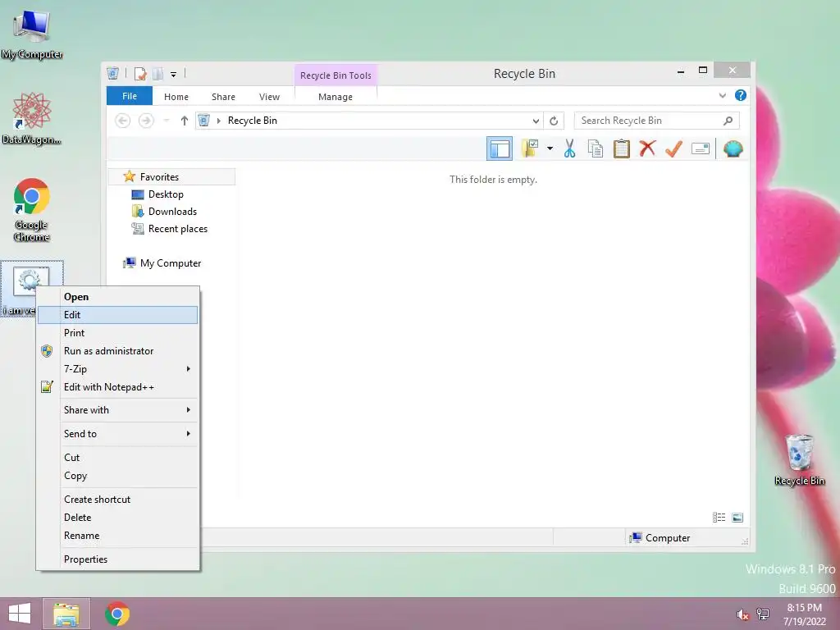
Task: Select Downloads in the navigation pane
Action: click(x=172, y=211)
